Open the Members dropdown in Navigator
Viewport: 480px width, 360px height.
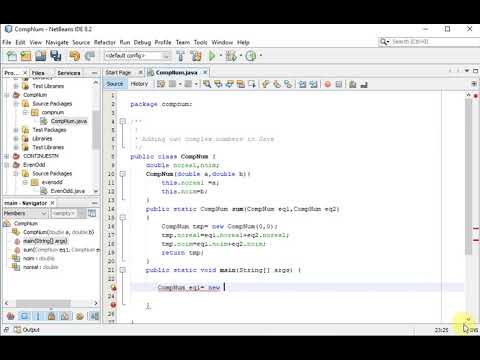click(25, 213)
